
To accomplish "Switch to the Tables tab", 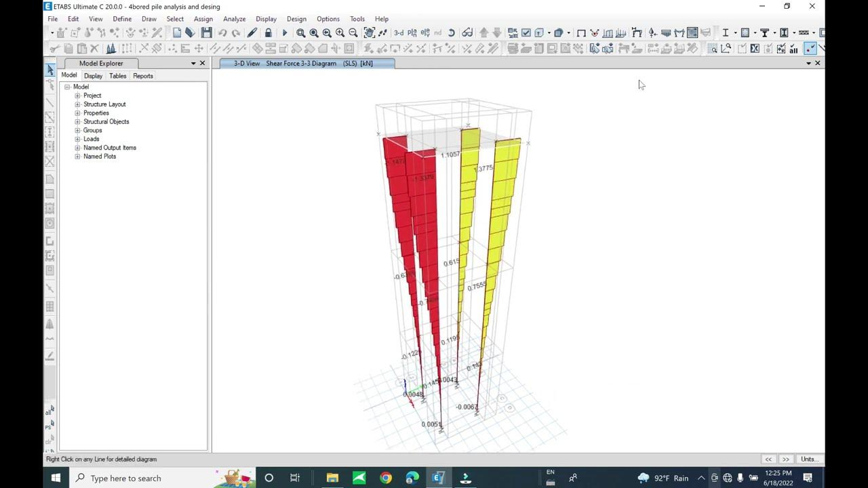I will [118, 76].
